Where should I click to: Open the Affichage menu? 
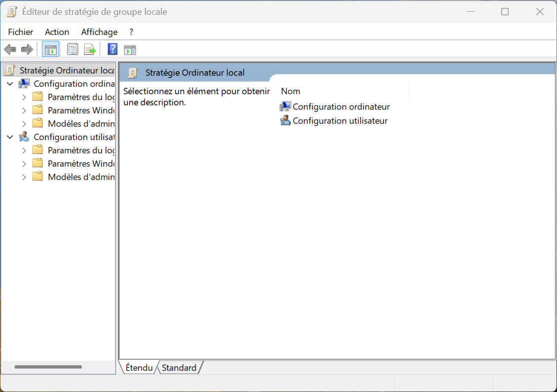click(x=99, y=32)
